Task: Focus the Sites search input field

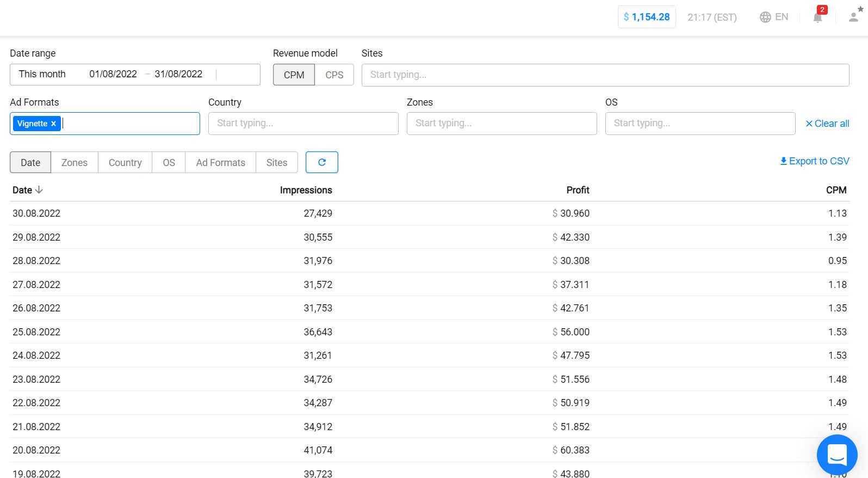Action: point(605,75)
